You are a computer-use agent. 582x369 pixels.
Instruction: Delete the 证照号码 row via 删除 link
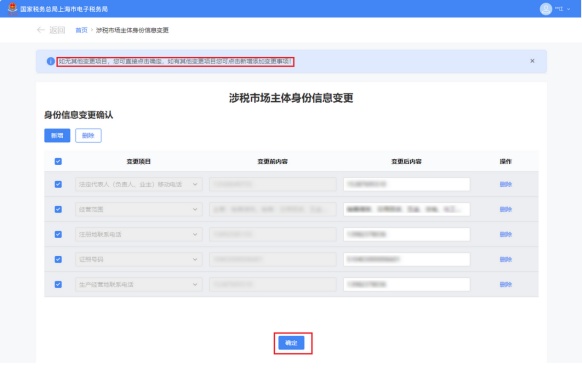[x=506, y=259]
